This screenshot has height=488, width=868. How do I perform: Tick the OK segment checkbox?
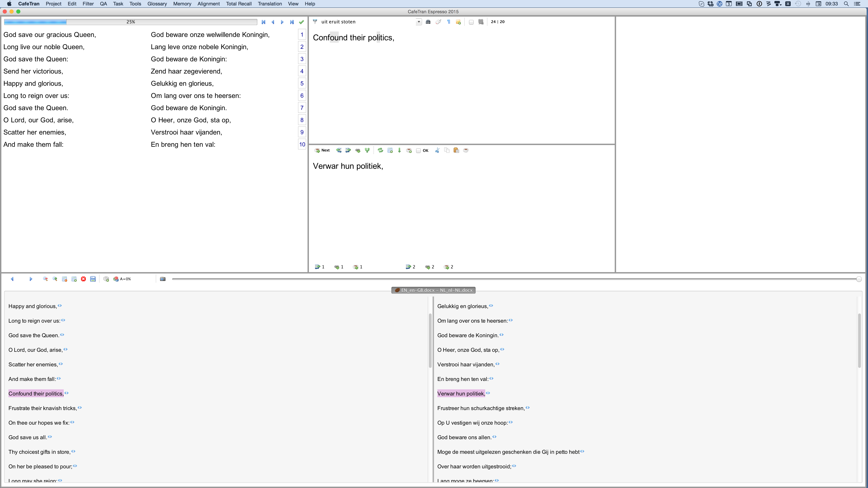pos(419,151)
